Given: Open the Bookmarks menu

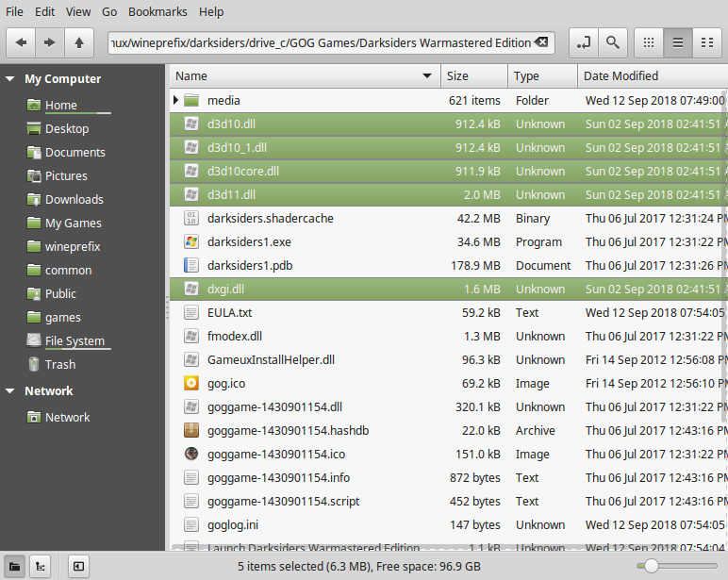Looking at the screenshot, I should (x=157, y=11).
